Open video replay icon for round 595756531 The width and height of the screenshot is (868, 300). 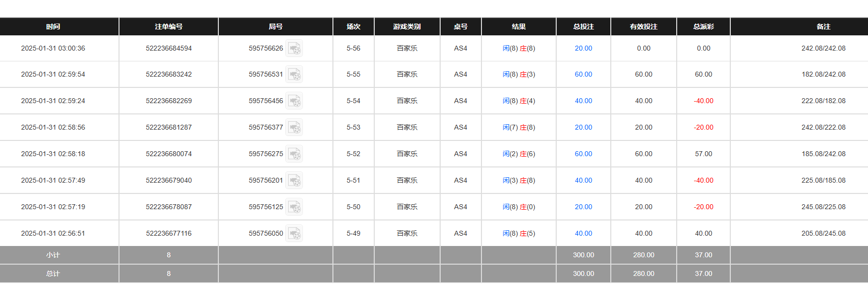click(x=294, y=75)
